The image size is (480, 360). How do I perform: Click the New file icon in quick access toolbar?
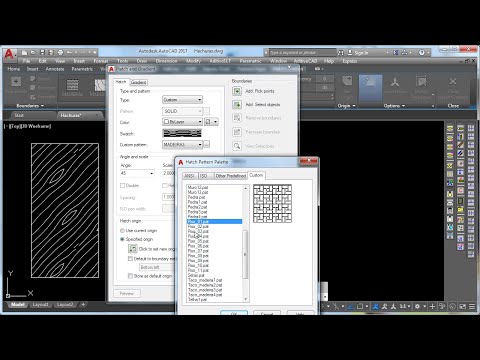(x=24, y=52)
